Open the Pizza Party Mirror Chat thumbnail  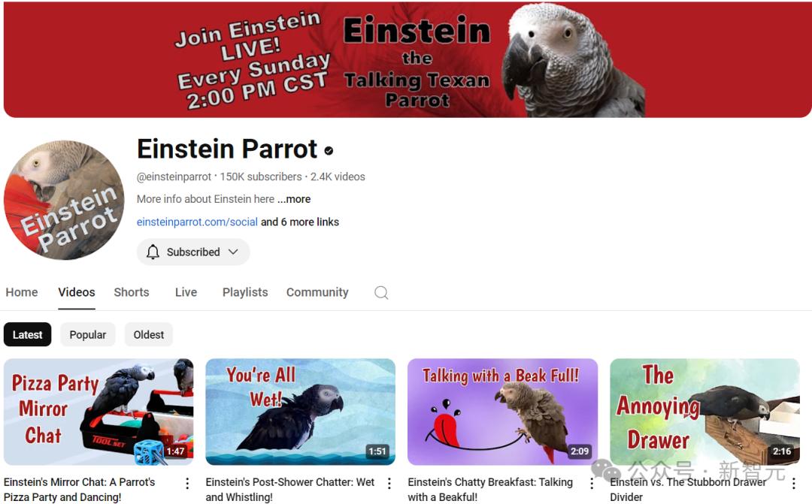point(98,412)
